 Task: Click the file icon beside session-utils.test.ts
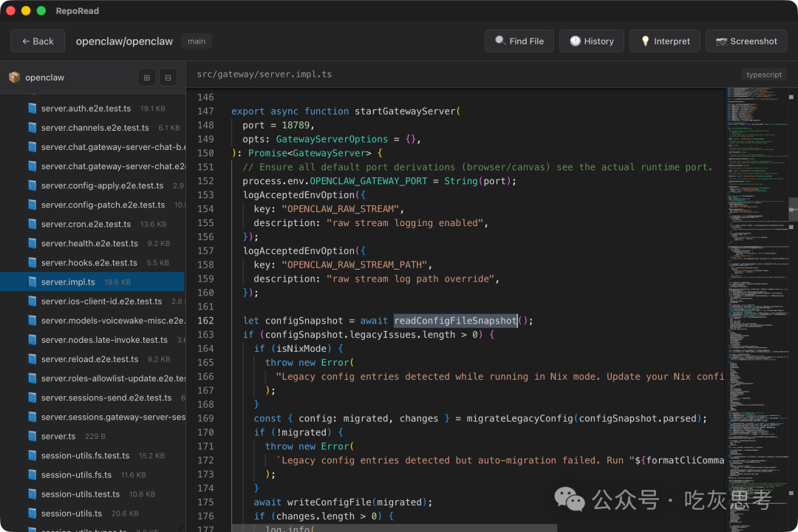pos(32,494)
